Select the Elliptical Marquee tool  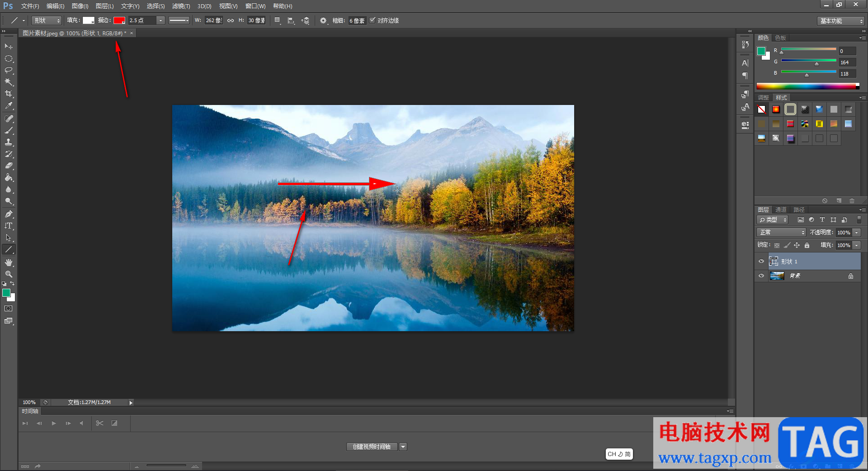(x=9, y=58)
